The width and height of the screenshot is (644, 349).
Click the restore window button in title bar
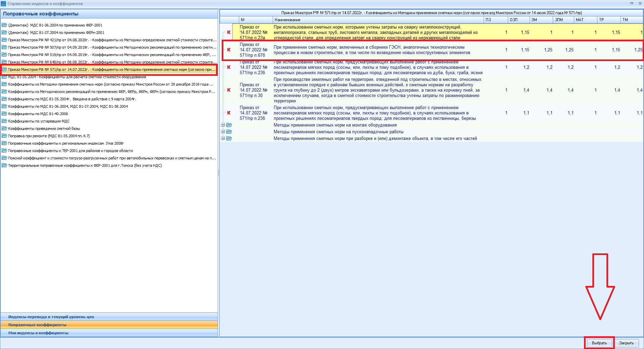coord(632,3)
